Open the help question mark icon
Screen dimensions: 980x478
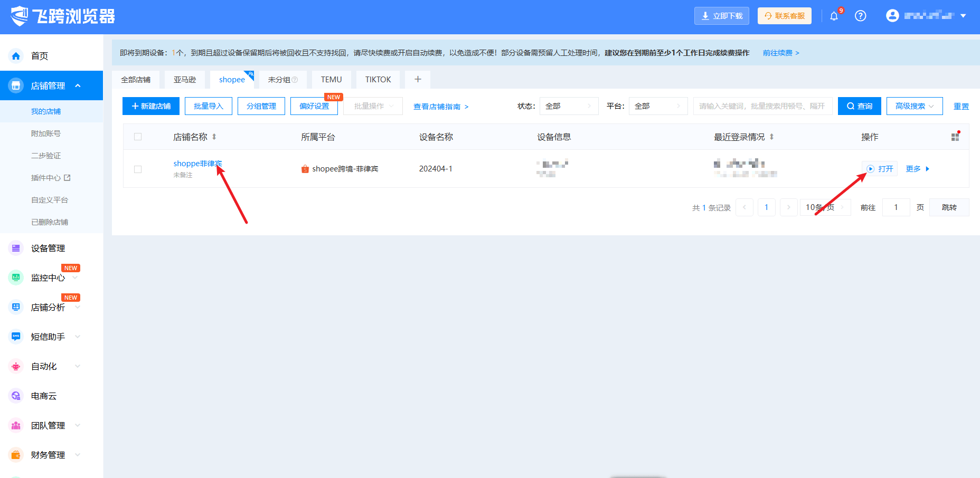tap(860, 16)
